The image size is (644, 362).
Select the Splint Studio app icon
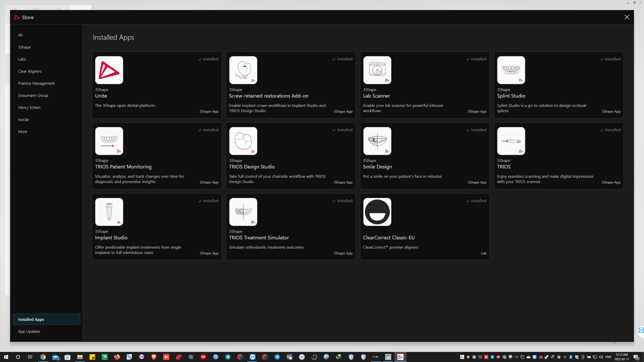click(x=511, y=70)
